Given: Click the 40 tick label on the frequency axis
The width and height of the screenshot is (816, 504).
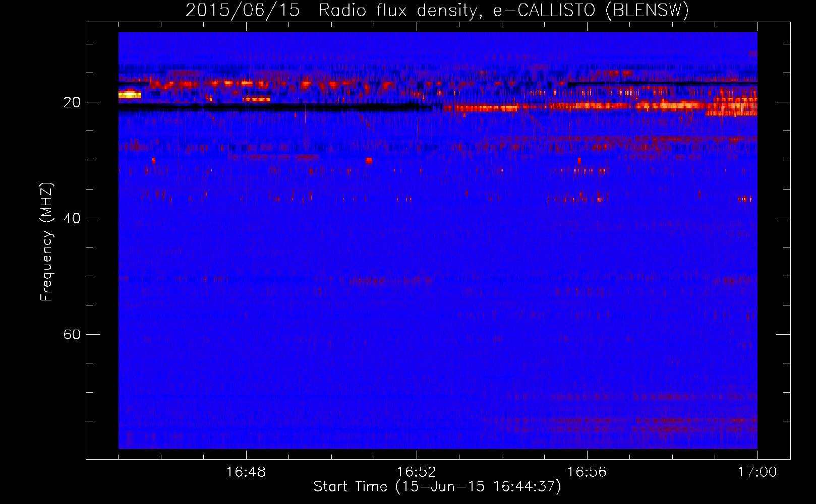Looking at the screenshot, I should (x=72, y=218).
